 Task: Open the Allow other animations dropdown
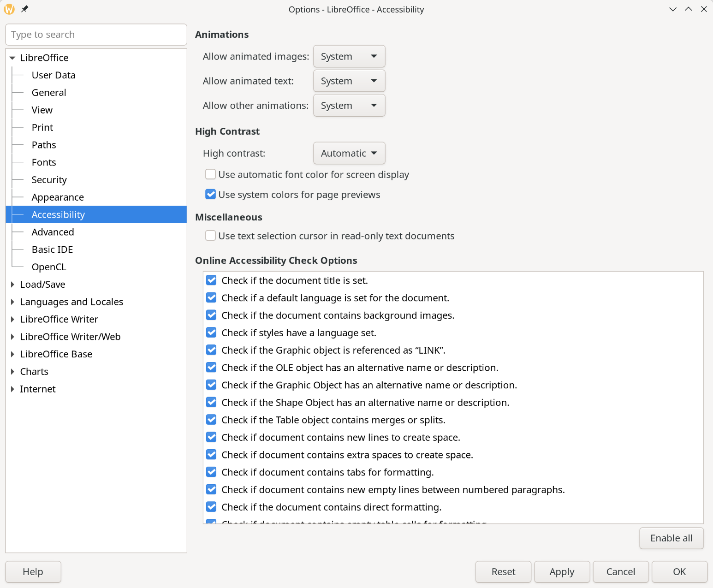click(349, 105)
